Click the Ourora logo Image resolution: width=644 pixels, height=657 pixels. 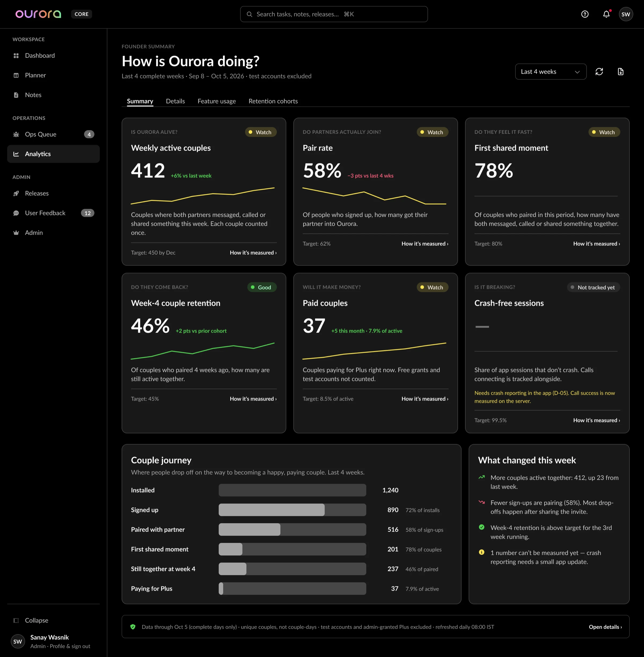click(x=38, y=14)
